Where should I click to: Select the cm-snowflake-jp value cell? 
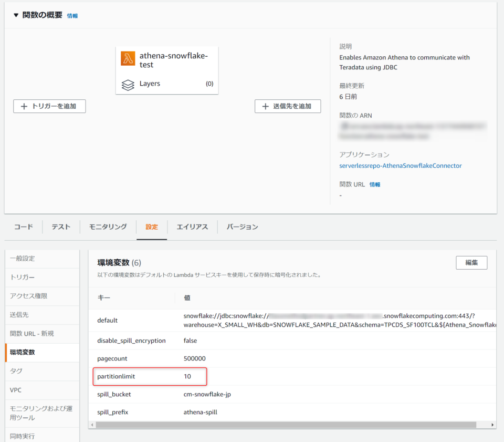tap(207, 394)
